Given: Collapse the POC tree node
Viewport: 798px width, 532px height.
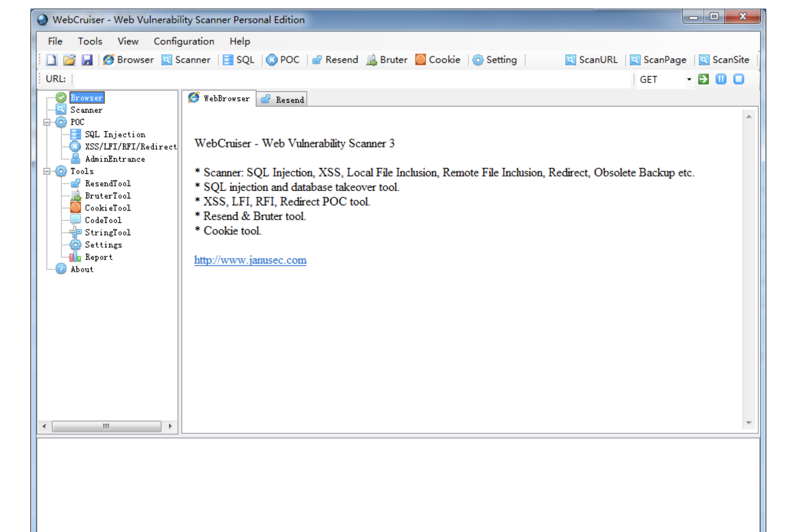Looking at the screenshot, I should tap(47, 122).
